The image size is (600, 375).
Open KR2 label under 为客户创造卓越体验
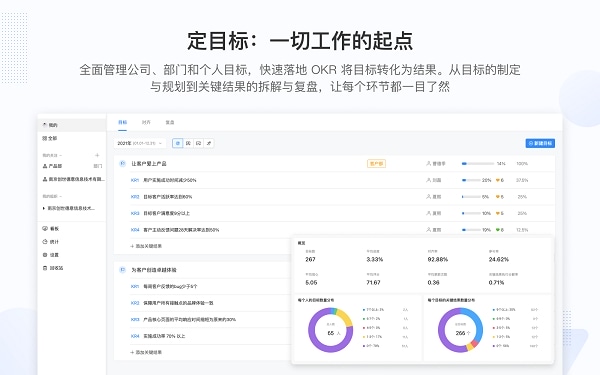135,303
